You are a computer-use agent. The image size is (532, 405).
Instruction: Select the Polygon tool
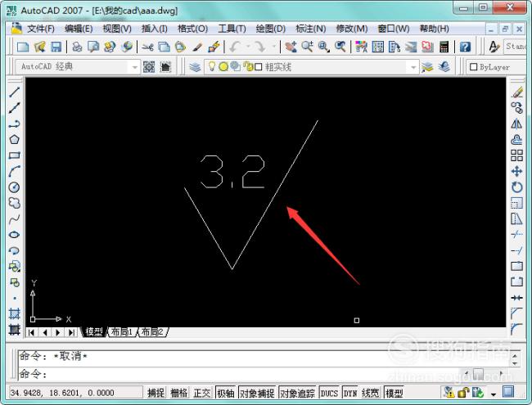[14, 139]
